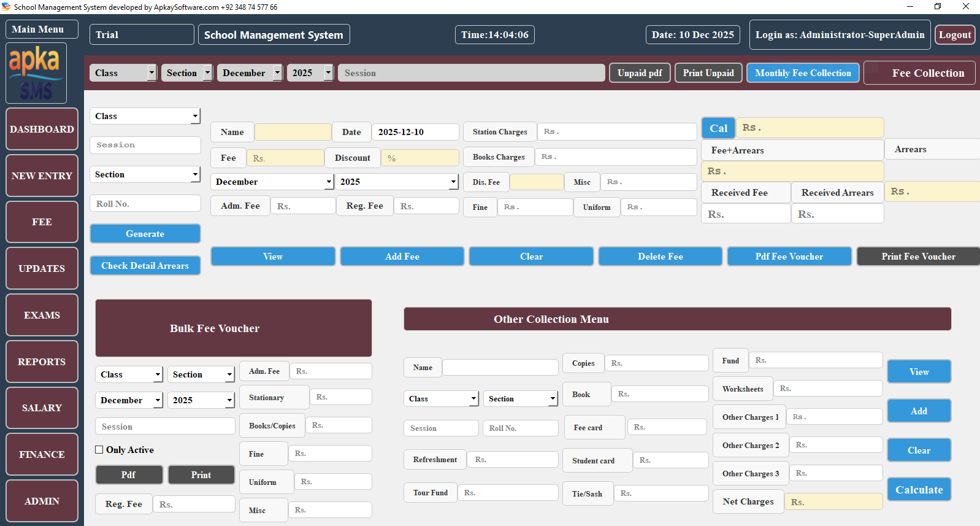Click Unpaid pdf button
Image resolution: width=980 pixels, height=526 pixels.
(640, 72)
